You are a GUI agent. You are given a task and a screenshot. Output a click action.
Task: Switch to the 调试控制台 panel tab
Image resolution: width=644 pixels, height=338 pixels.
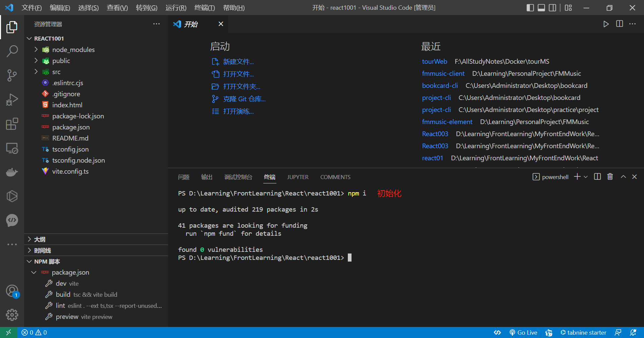pos(238,177)
